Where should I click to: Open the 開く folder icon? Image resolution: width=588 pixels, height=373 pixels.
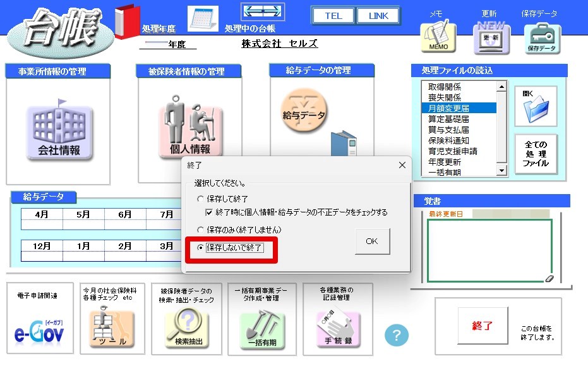click(536, 106)
